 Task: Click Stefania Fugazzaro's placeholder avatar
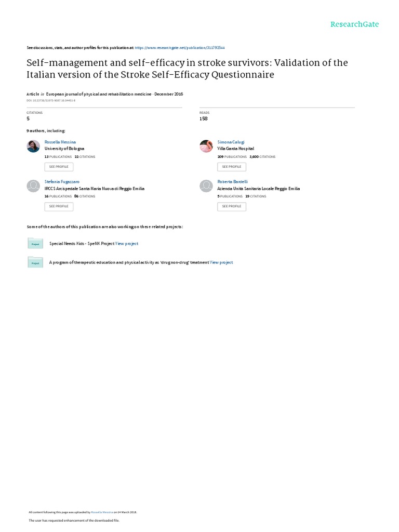click(33, 186)
